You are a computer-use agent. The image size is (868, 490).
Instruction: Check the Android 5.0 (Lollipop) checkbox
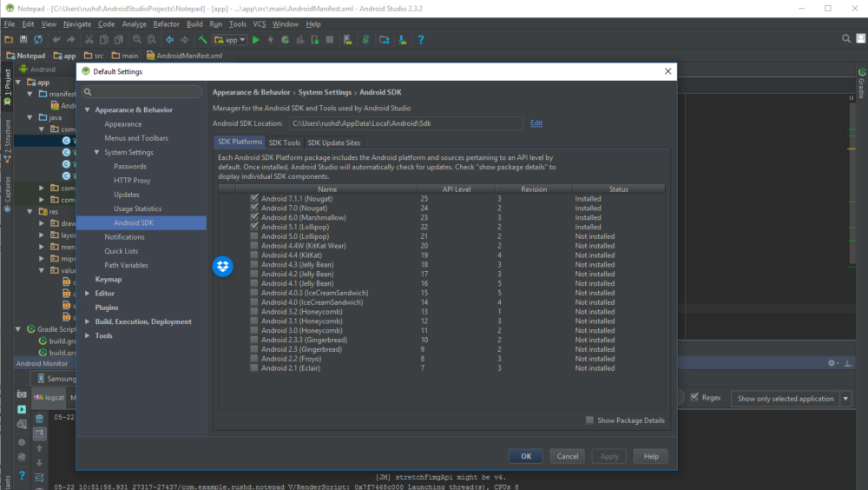[x=254, y=236]
